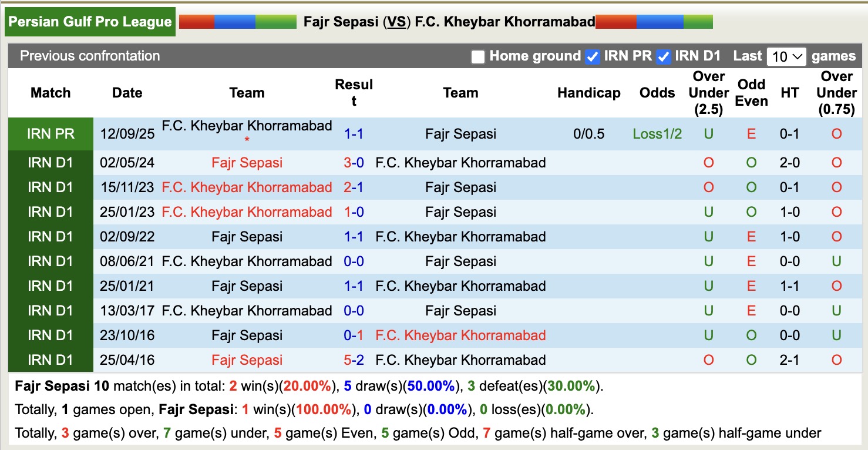Click the IRN PR league badge in the first row
Screen dimensions: 868x450
51,133
